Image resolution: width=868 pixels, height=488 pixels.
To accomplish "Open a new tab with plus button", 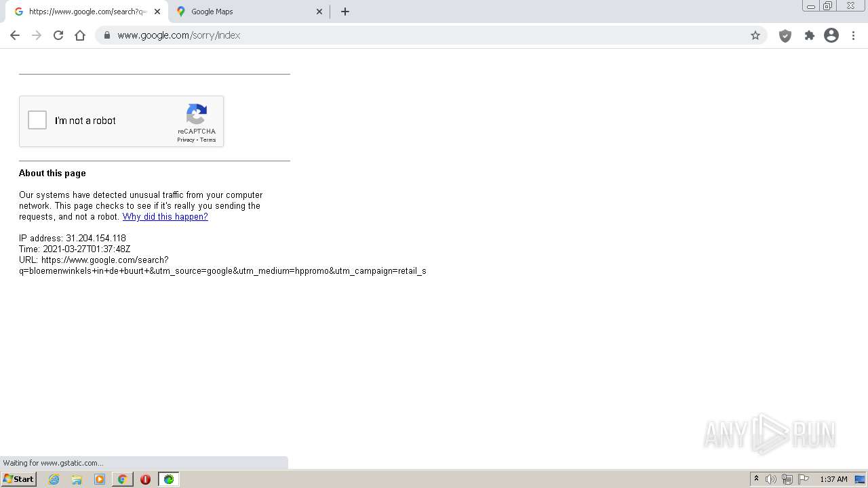I will click(345, 12).
